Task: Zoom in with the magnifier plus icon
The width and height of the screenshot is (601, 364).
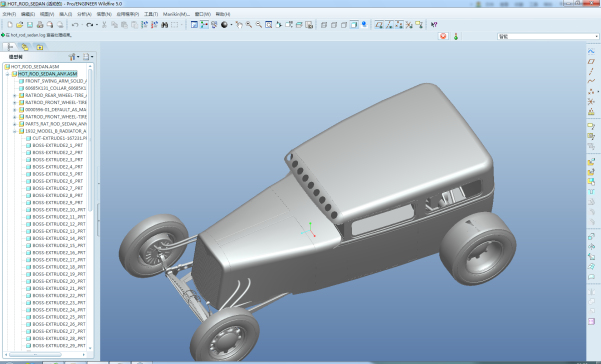Action: [249, 25]
